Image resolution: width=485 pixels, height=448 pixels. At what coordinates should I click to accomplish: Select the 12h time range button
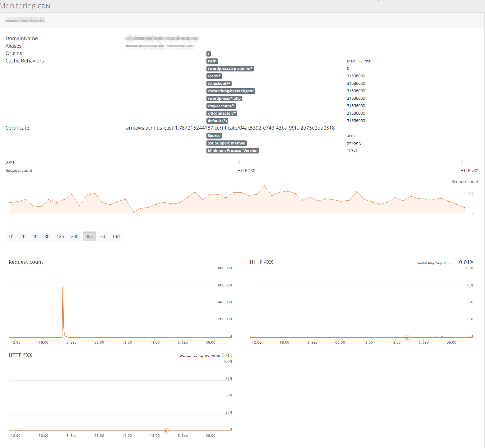pyautogui.click(x=60, y=236)
